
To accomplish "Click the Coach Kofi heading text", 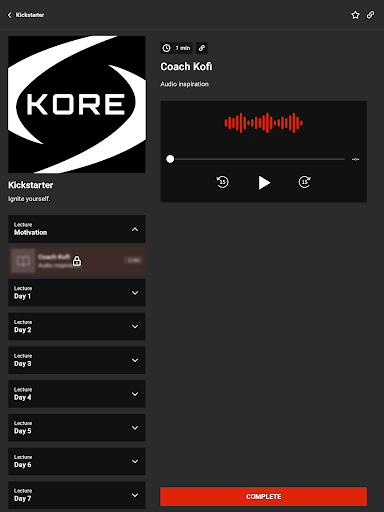I will pyautogui.click(x=186, y=67).
